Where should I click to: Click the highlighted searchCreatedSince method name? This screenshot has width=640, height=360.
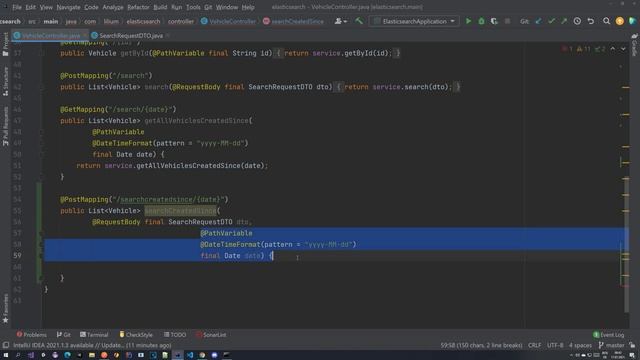click(x=180, y=211)
